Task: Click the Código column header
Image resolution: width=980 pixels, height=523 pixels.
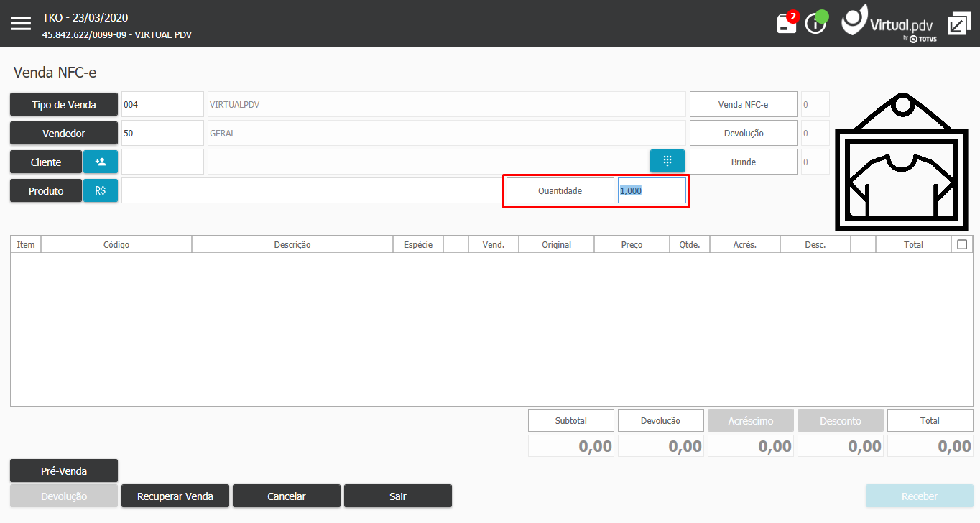Action: click(x=116, y=244)
